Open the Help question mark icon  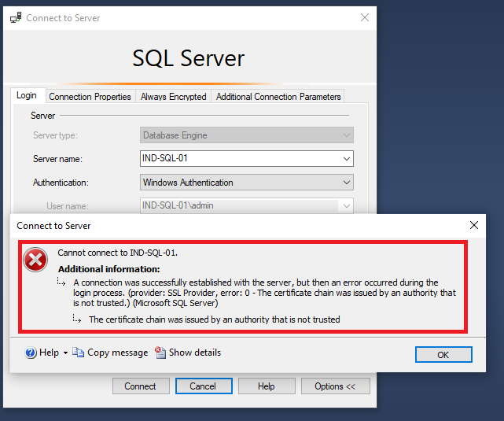click(x=31, y=353)
